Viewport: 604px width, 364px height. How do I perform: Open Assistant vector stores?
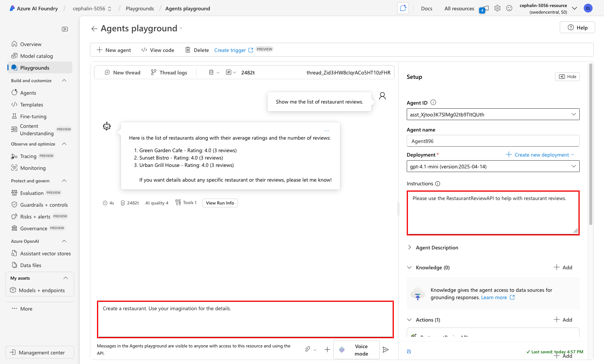45,253
